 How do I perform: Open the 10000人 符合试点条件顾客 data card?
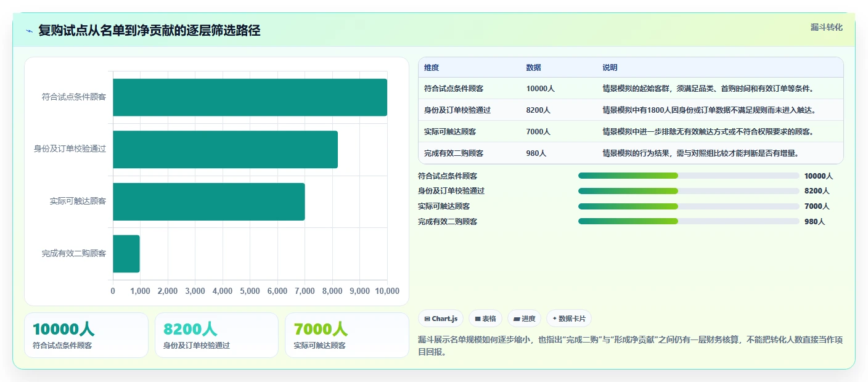[x=86, y=335]
